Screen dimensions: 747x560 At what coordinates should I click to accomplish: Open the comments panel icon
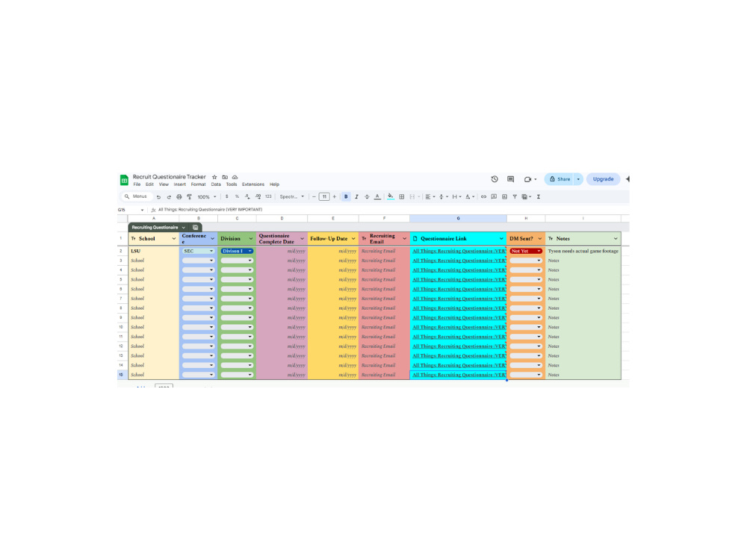point(510,179)
